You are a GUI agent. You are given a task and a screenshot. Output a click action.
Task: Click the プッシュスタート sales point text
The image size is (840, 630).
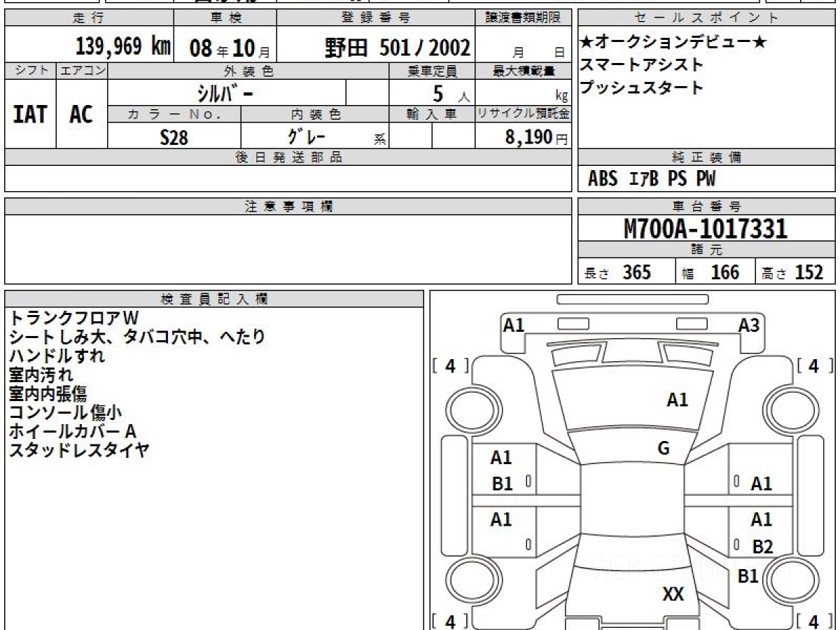(641, 88)
